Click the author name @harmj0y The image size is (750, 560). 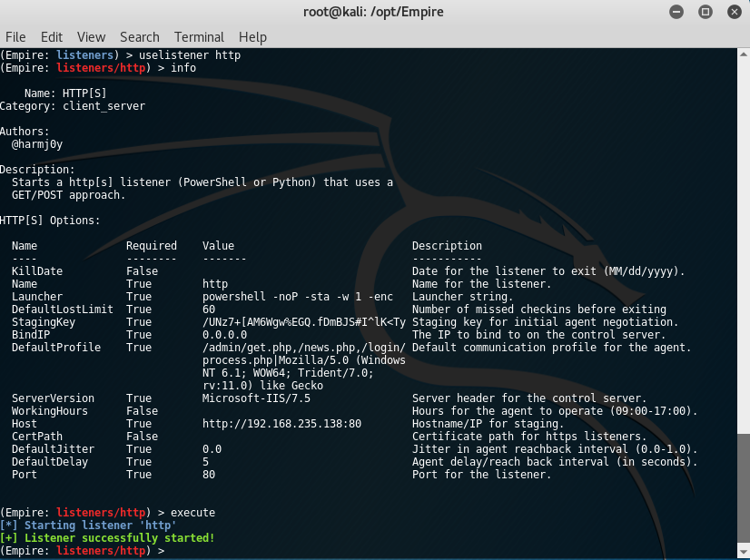(x=37, y=144)
